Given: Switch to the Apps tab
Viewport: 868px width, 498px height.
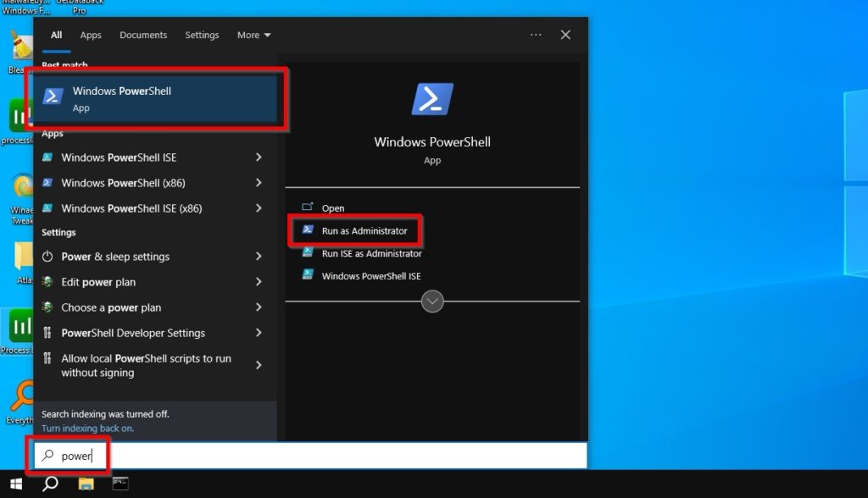Looking at the screenshot, I should pos(90,35).
